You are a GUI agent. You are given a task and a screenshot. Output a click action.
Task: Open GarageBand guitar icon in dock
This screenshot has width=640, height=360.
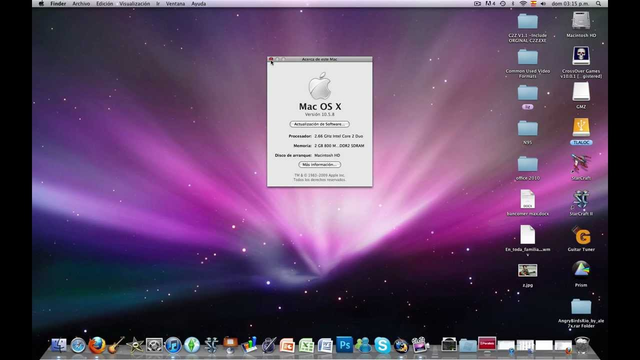(116, 345)
